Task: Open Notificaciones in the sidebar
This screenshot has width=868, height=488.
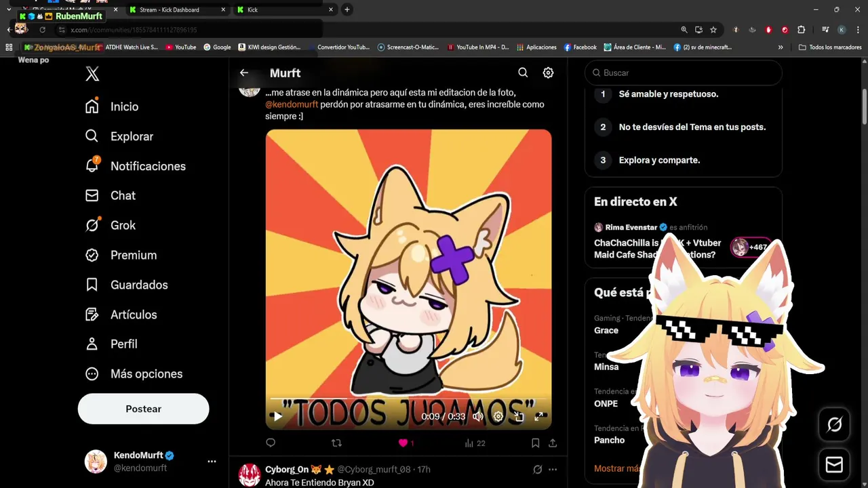Action: (x=136, y=166)
